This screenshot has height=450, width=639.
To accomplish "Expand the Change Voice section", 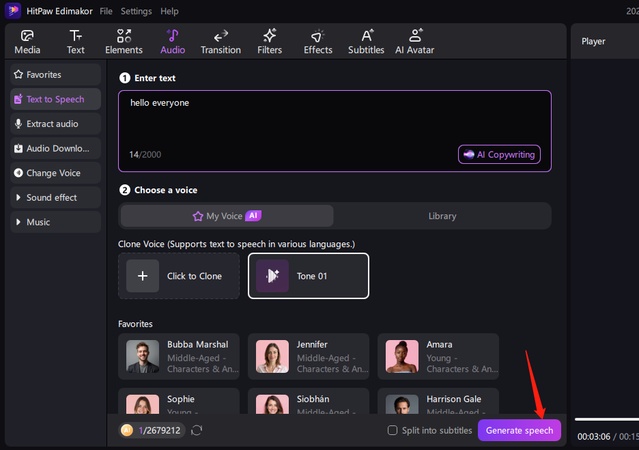I will point(55,173).
